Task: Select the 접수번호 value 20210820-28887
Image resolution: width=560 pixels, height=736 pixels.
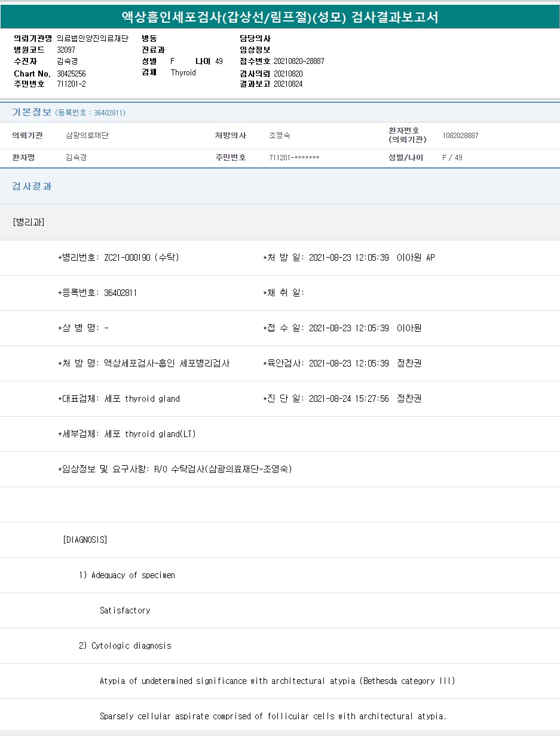Action: pos(299,61)
